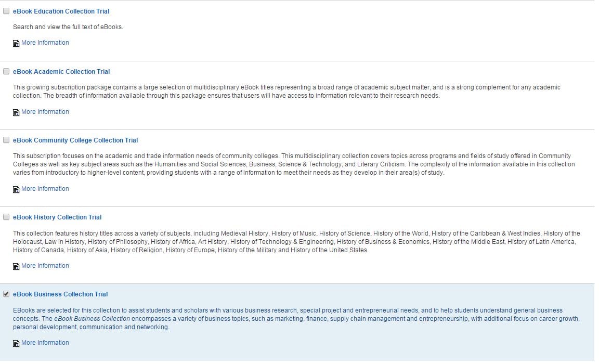599x364 pixels.
Task: Open the eBook History Collection Trial link
Action: pos(57,217)
